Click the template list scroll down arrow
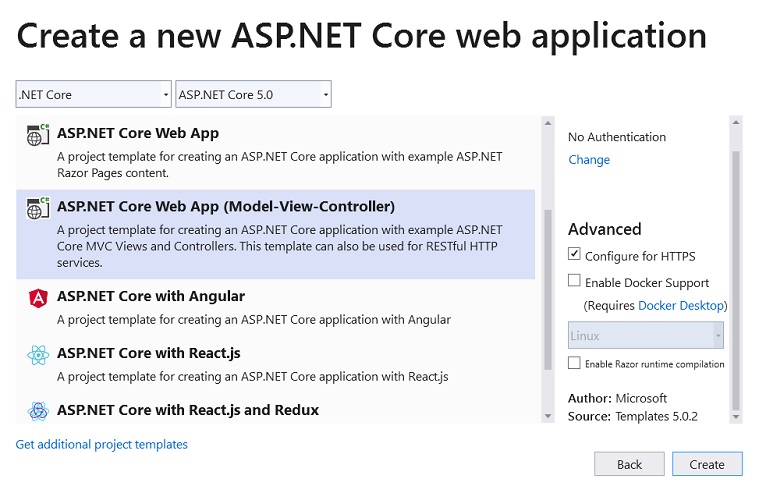Image resolution: width=759 pixels, height=486 pixels. (x=548, y=416)
